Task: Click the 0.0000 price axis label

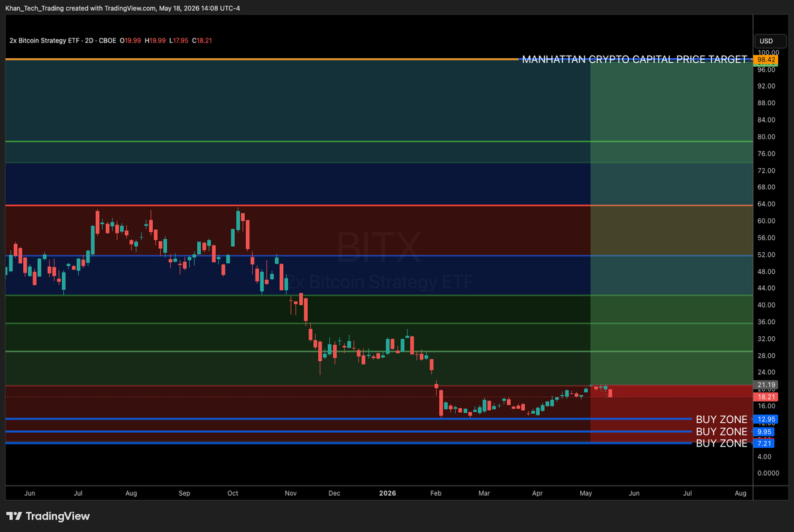Action: 768,473
